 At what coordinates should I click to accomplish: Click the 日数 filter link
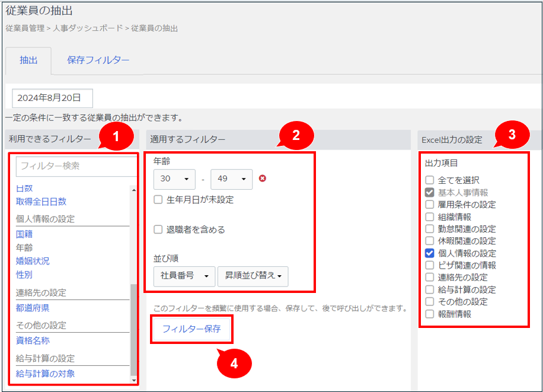click(24, 189)
